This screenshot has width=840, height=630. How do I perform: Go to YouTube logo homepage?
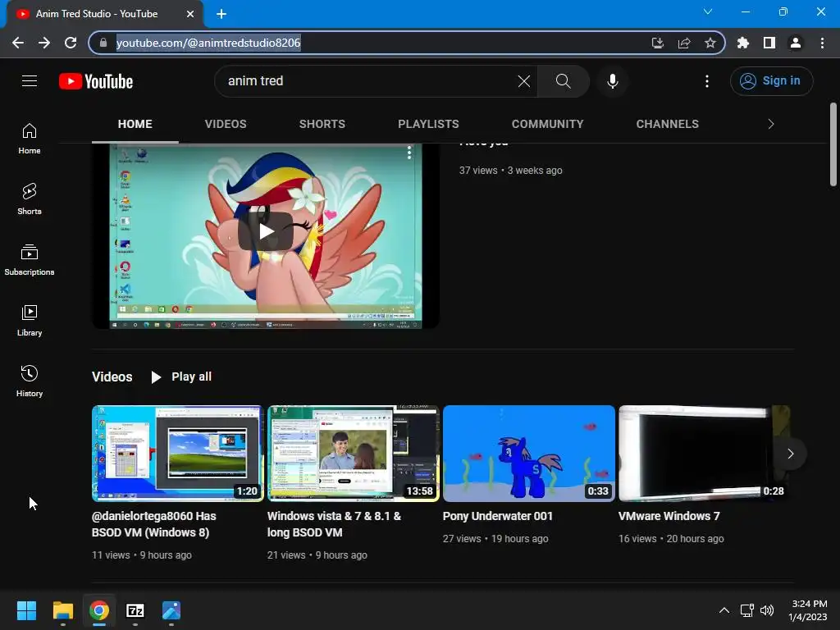(x=96, y=81)
